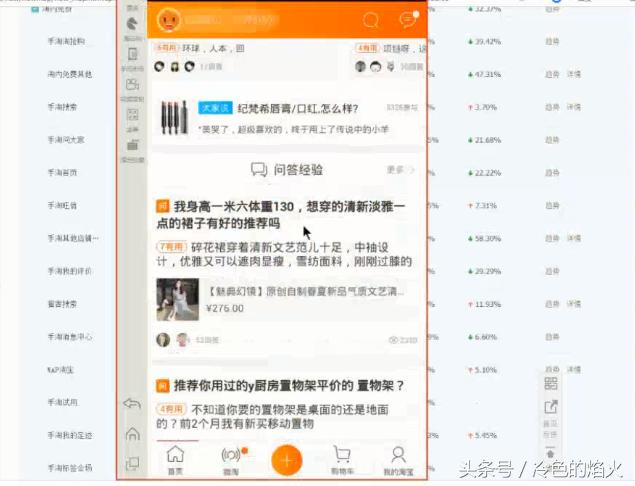The height and width of the screenshot is (486, 635).
Task: Collapse the 淘内免费 source group checkbox
Action: [x=35, y=9]
